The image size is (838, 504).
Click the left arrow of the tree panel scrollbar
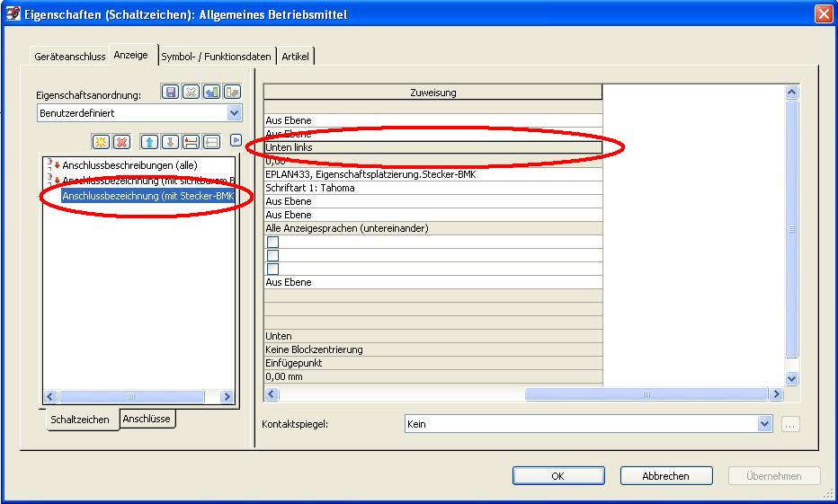point(50,396)
